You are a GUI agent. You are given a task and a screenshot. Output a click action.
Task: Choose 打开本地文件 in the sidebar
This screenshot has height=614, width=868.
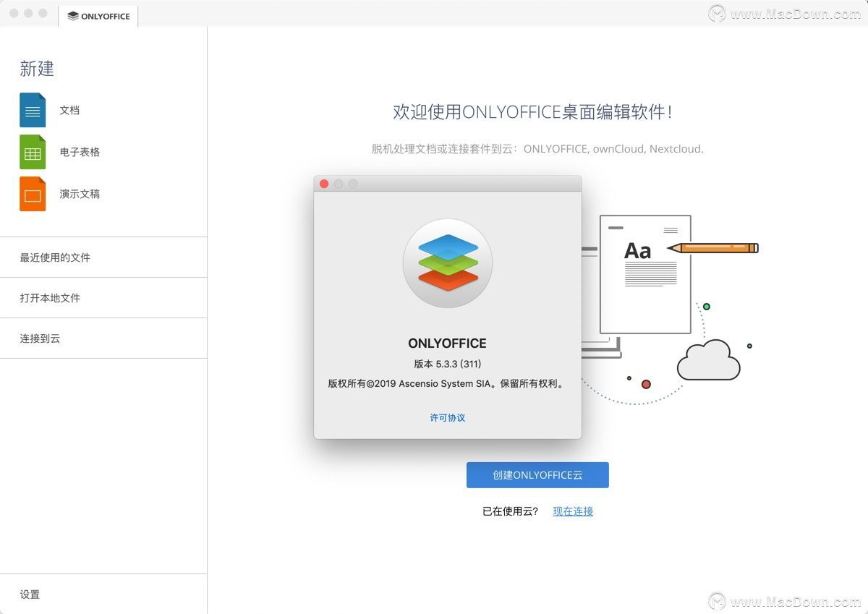tap(103, 298)
